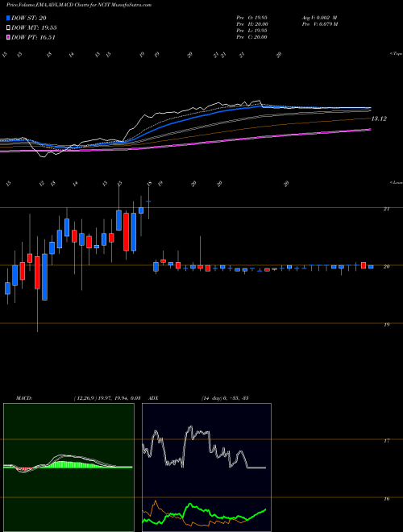The width and height of the screenshot is (403, 532).
Task: Click the 17 axis label beside ADX panel
Action: 386,441
